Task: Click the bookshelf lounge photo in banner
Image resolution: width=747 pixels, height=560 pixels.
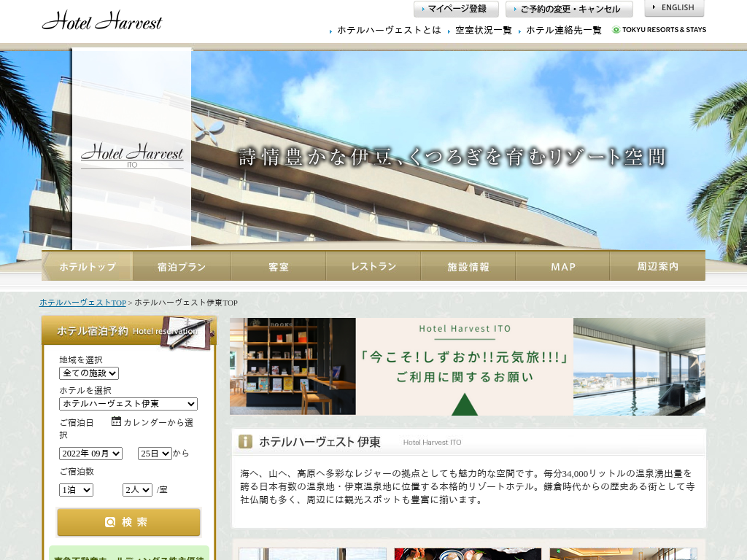Action: (x=293, y=367)
